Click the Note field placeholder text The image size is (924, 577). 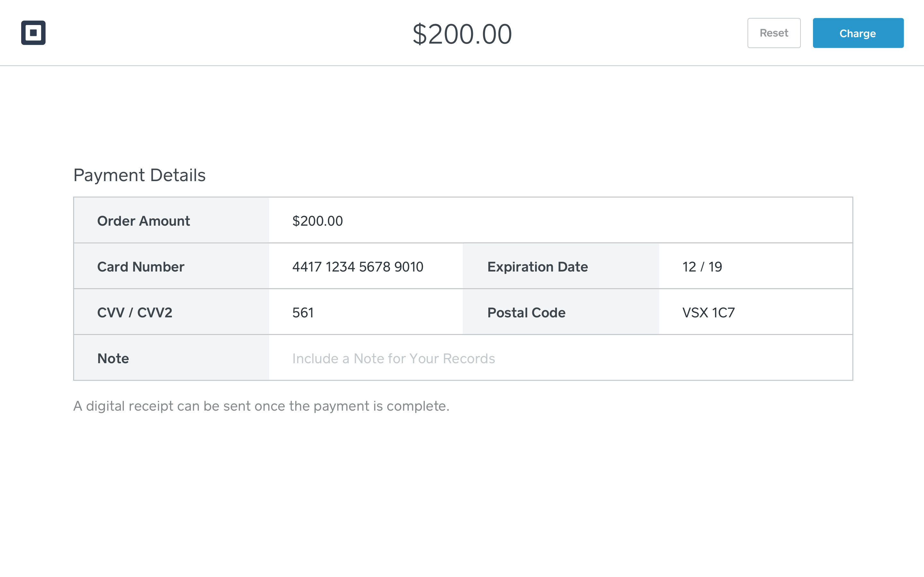(393, 358)
